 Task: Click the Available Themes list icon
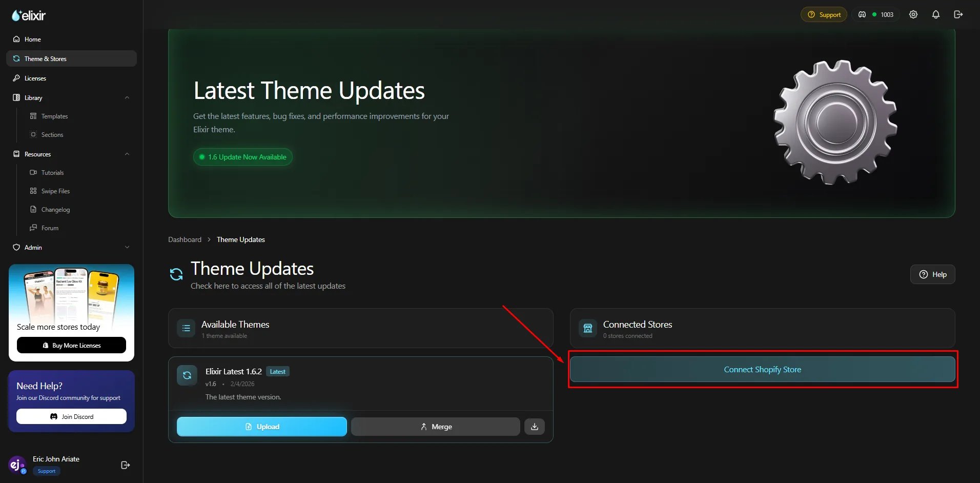pyautogui.click(x=186, y=328)
